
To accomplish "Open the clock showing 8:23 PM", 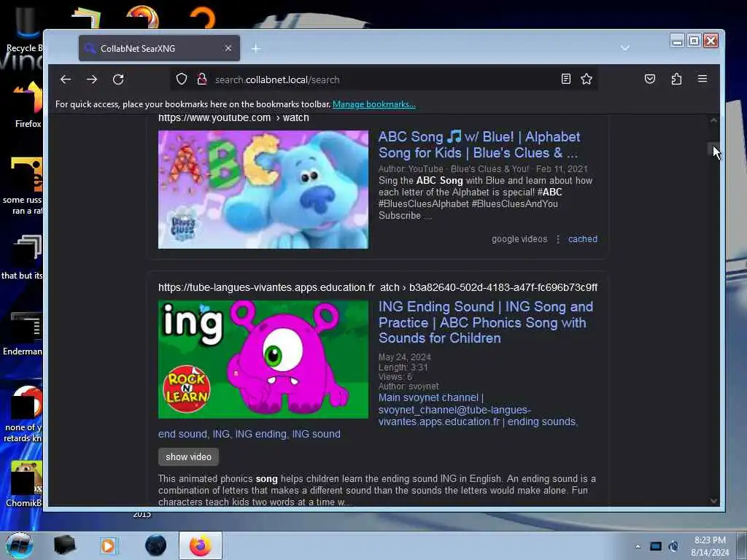I will pos(710,546).
